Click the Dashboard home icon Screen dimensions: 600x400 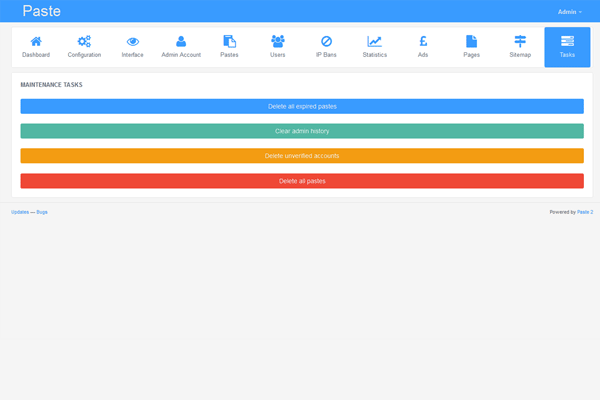pyautogui.click(x=36, y=42)
